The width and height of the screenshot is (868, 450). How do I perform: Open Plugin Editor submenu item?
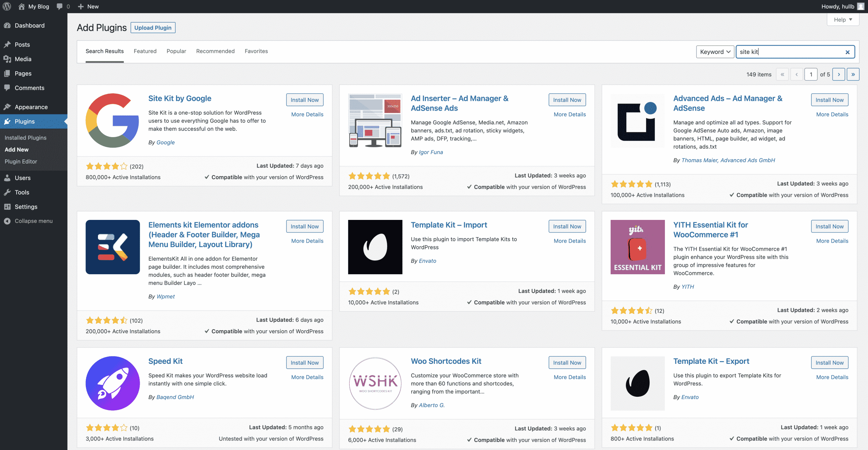pyautogui.click(x=21, y=162)
